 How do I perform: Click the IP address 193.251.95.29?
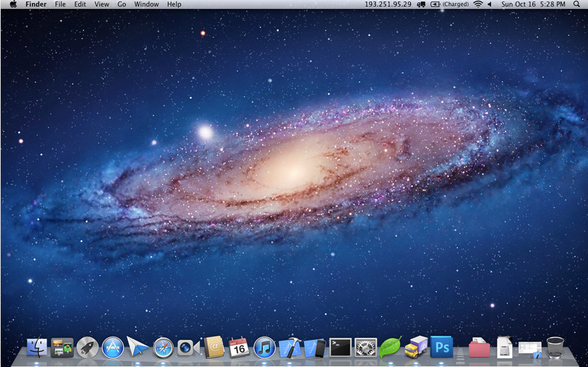388,4
